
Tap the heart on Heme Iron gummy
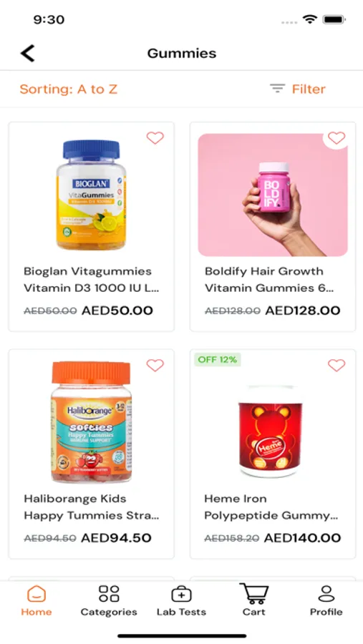[x=337, y=365]
